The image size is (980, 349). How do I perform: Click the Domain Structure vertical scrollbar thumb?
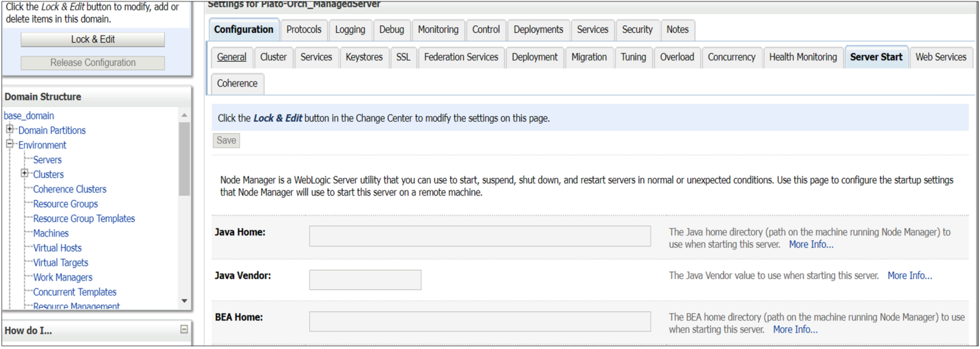[x=184, y=159]
